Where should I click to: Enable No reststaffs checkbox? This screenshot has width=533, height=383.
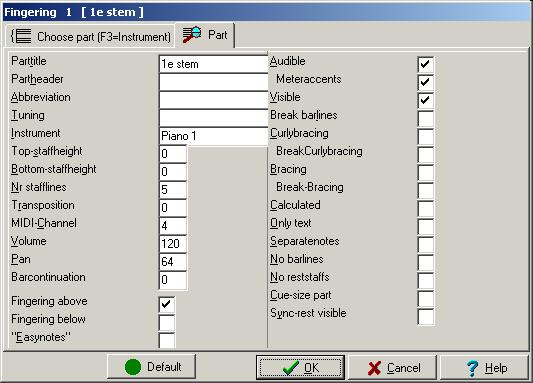(x=426, y=280)
